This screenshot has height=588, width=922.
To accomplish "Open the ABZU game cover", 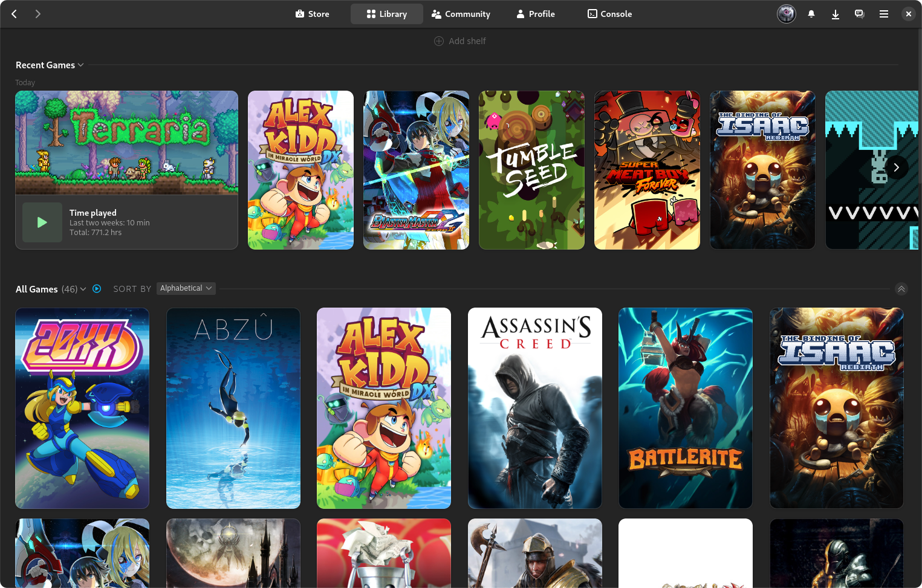I will [233, 408].
